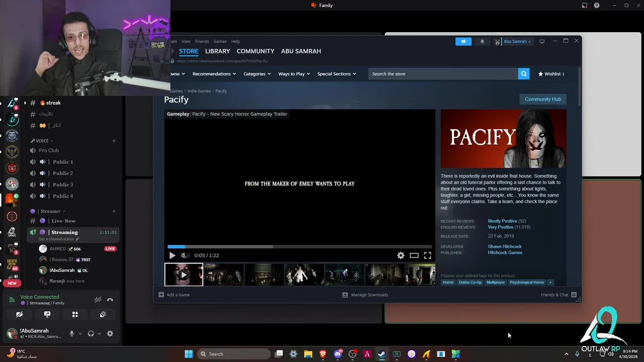Switch to Steam COMMUNITY tab
The width and height of the screenshot is (644, 362).
click(x=256, y=51)
